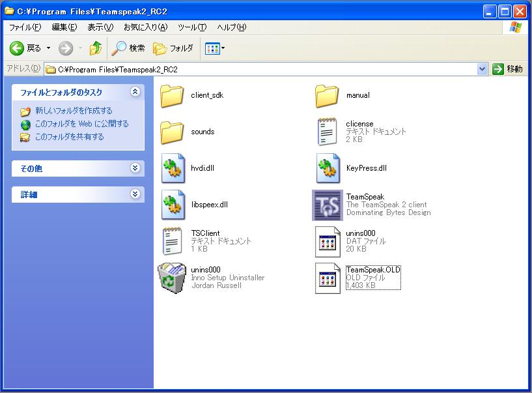Open the client_sdk folder icon
This screenshot has height=393, width=532.
click(x=172, y=95)
